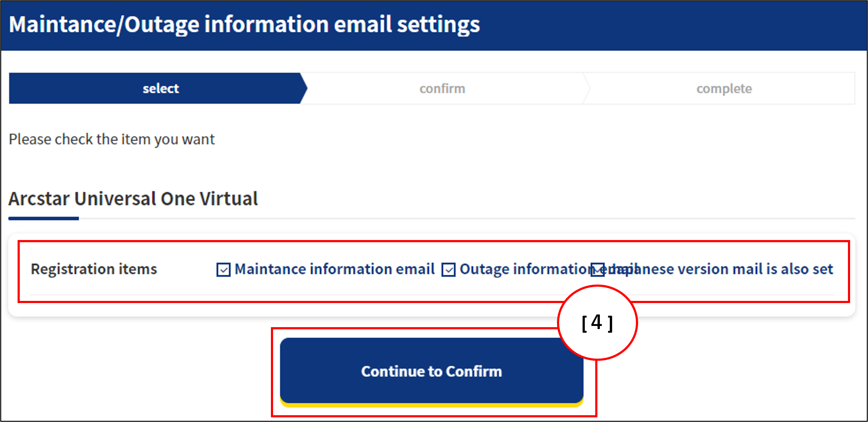Image resolution: width=868 pixels, height=422 pixels.
Task: Toggle the Outage information email checkbox
Action: (448, 270)
